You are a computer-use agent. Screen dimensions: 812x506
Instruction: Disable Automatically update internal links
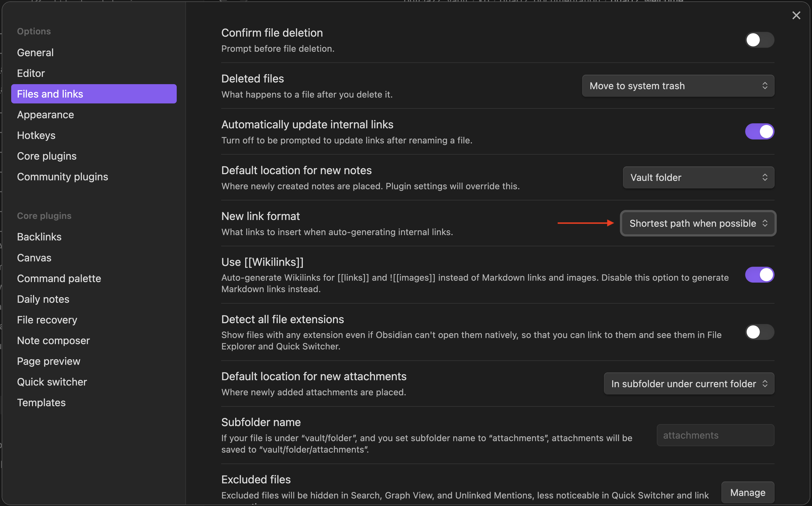[759, 131]
